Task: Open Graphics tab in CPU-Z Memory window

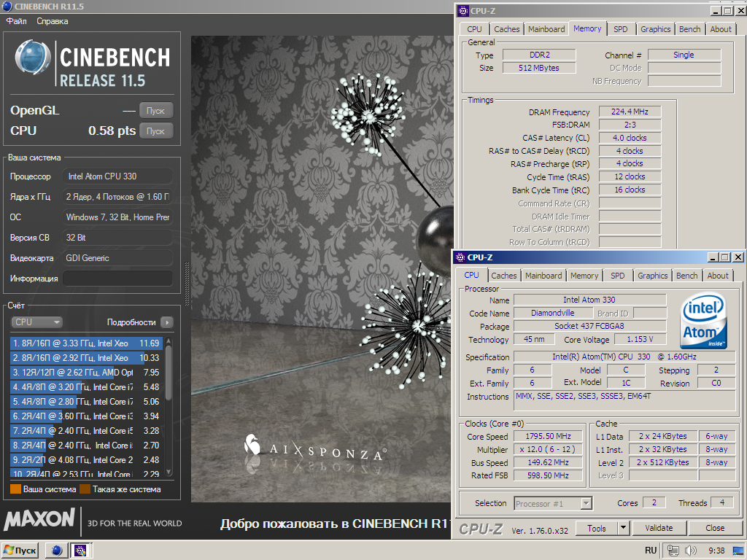Action: [655, 29]
